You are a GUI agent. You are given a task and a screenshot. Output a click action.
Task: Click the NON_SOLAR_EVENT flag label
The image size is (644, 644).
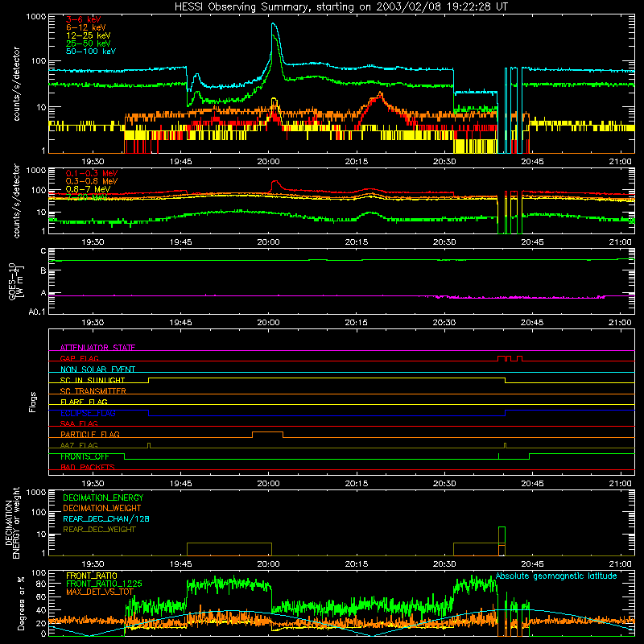pos(97,369)
